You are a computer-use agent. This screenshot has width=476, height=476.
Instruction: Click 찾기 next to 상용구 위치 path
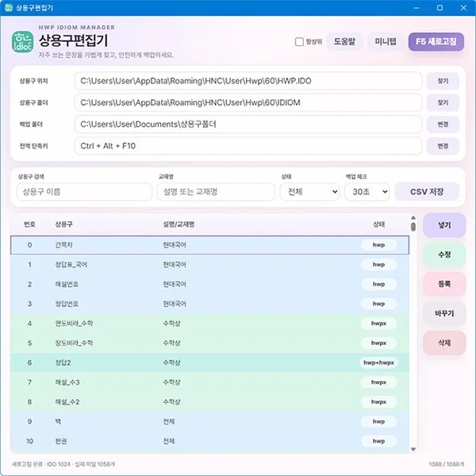click(x=443, y=81)
